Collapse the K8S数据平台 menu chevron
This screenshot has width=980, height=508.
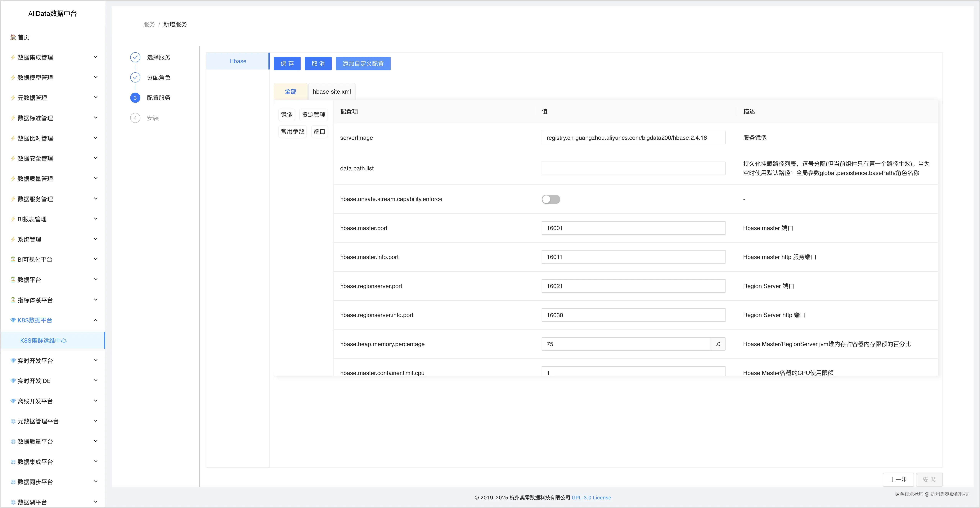[x=96, y=320]
